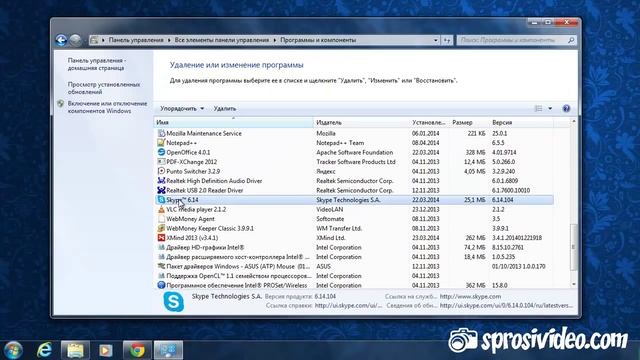The image size is (640, 360).
Task: Click the OpenOffice 4.0.1 icon
Action: pyautogui.click(x=161, y=152)
